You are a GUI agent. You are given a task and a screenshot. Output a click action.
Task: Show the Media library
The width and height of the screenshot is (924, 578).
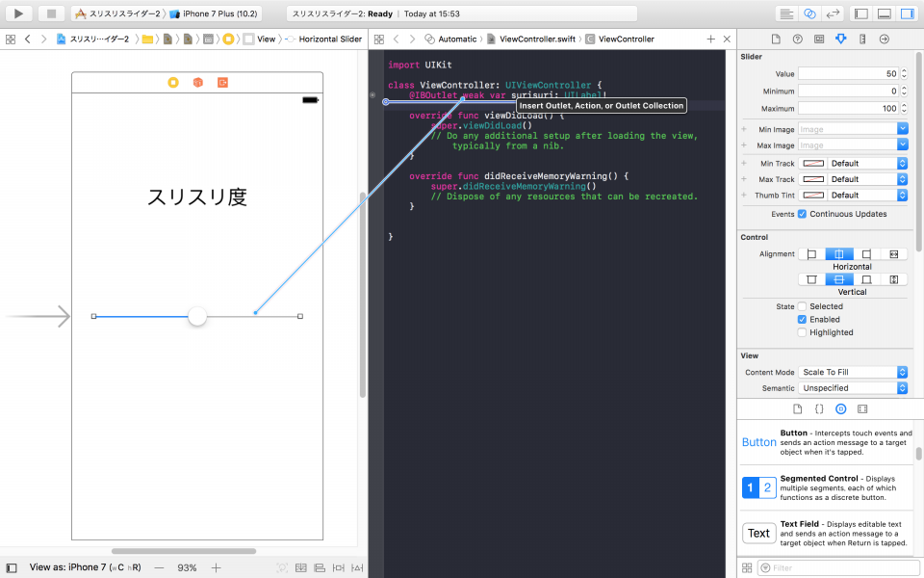click(x=862, y=408)
